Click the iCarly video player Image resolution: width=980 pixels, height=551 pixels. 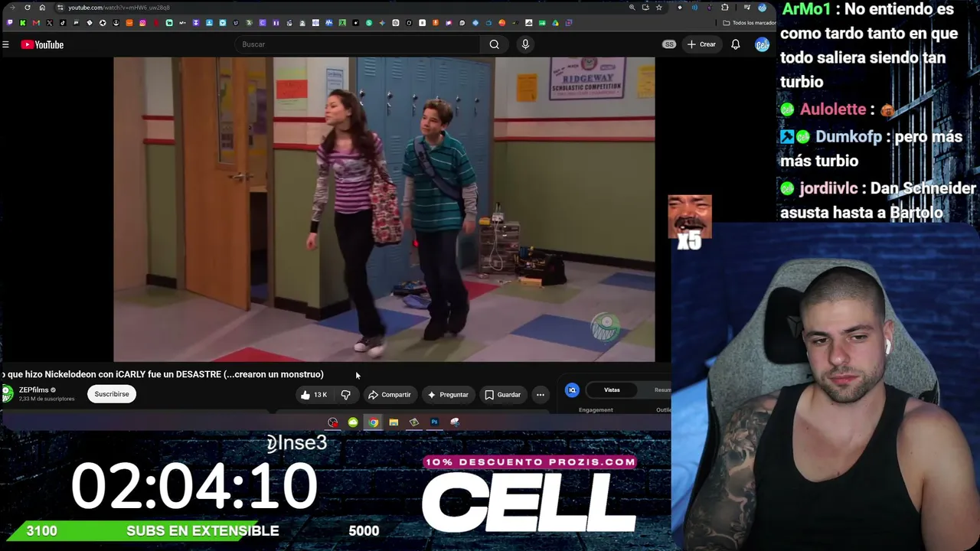coord(384,209)
